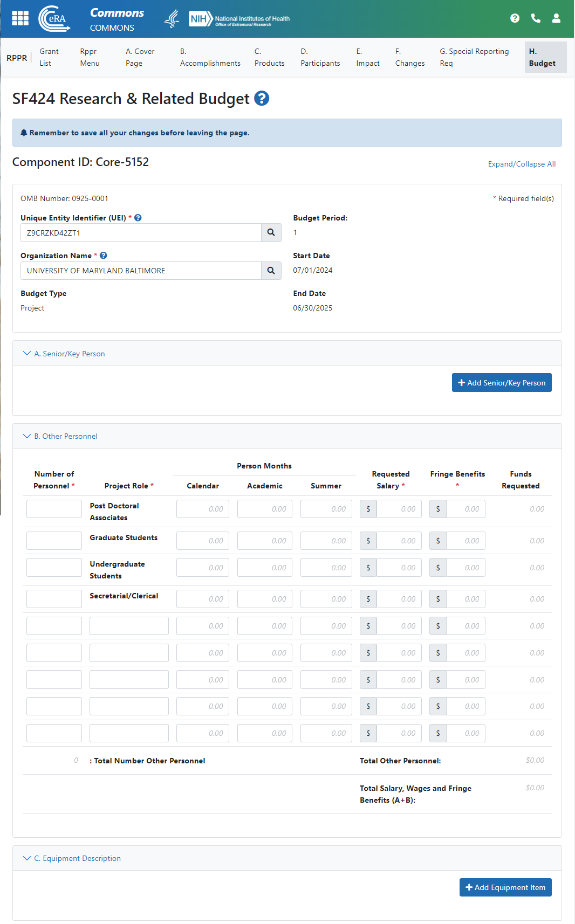Click the phone contact icon
The height and width of the screenshot is (924, 575).
click(536, 18)
